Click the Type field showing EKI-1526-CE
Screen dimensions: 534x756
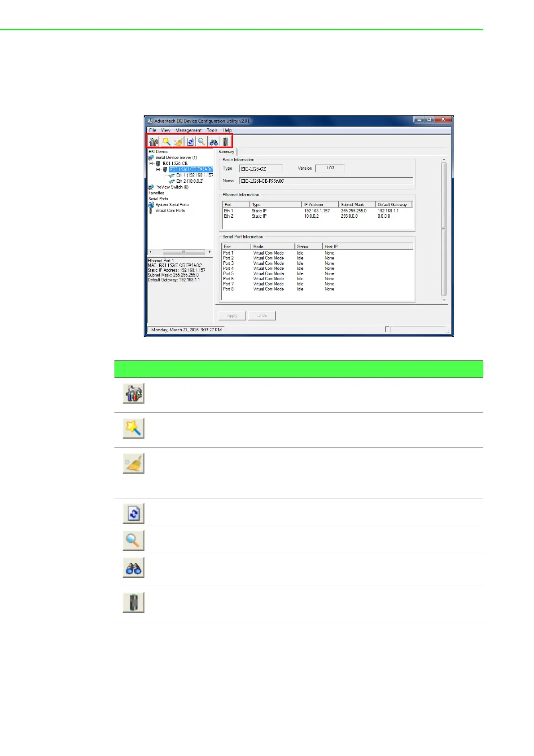tap(261, 169)
